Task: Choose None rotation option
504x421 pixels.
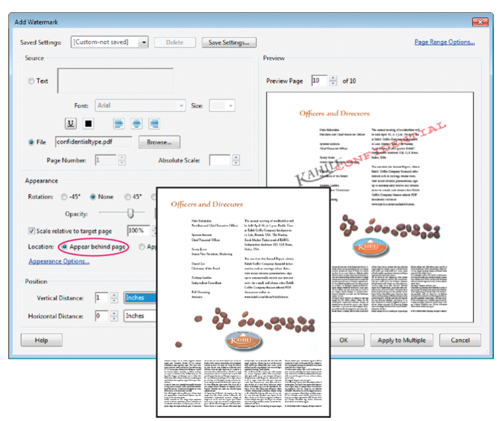Action: click(93, 197)
